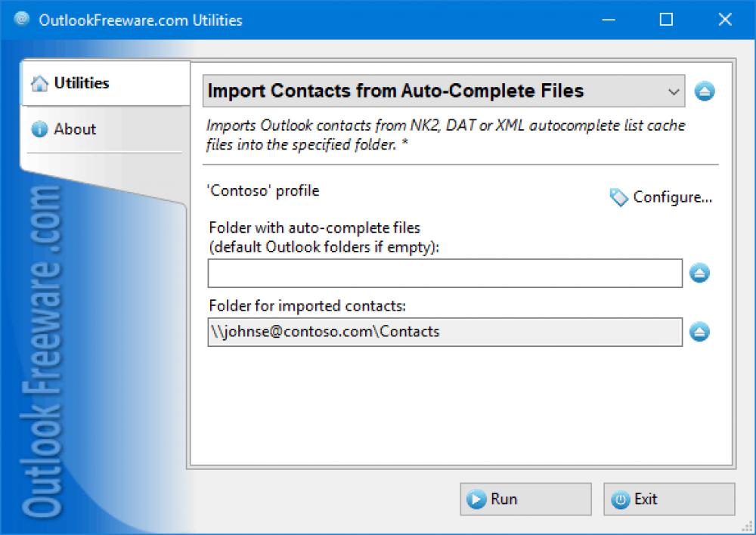Expand the Import Contacts from Auto-Complete Files list
The width and height of the screenshot is (756, 535).
pos(674,91)
